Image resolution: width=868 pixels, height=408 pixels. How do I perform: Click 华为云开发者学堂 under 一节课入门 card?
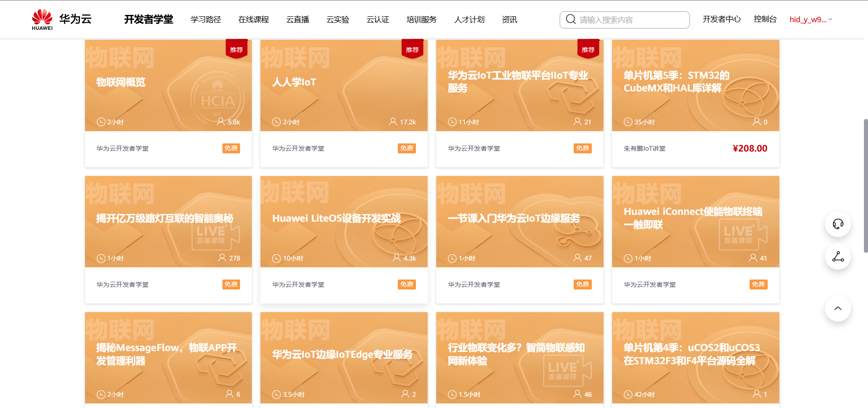[474, 285]
